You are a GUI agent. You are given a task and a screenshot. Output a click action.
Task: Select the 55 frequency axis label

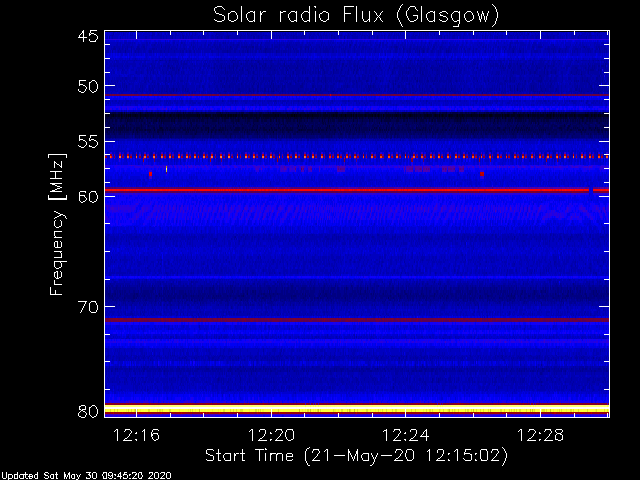point(88,142)
